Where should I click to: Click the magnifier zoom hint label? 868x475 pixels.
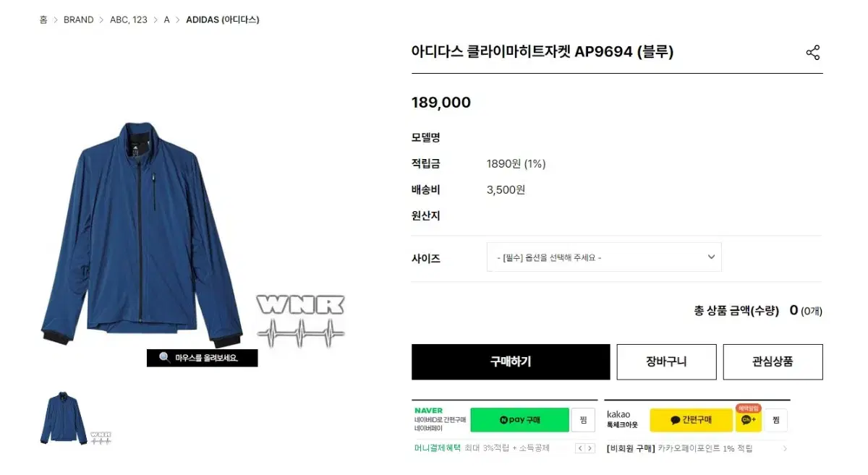pyautogui.click(x=202, y=358)
